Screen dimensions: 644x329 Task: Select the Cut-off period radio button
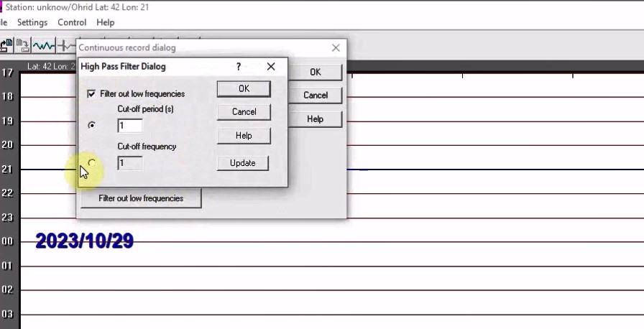[x=91, y=125]
